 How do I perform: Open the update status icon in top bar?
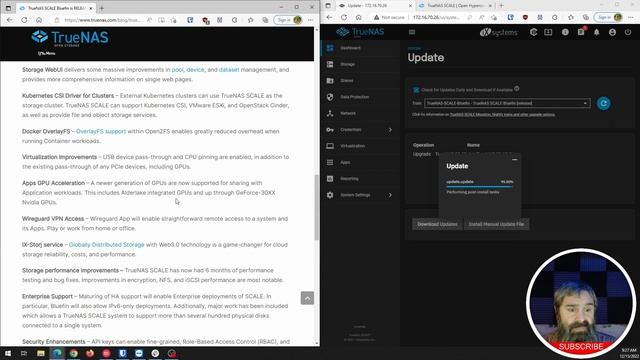[x=548, y=32]
